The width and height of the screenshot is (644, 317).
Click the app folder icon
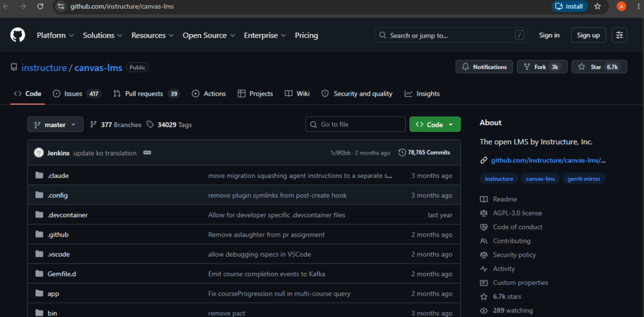coord(40,294)
